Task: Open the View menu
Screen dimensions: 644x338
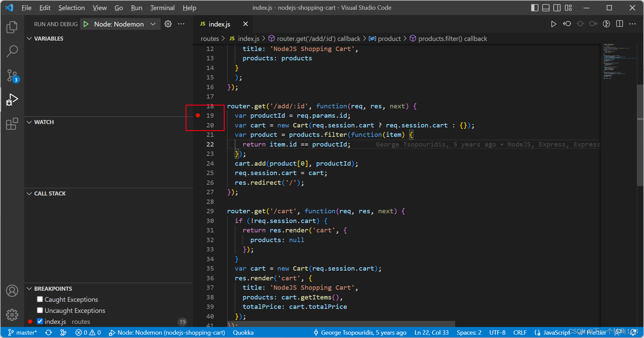Action: click(x=100, y=8)
